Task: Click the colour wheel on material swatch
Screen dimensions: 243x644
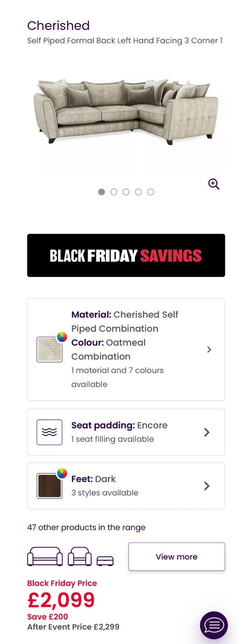Action: click(x=62, y=337)
